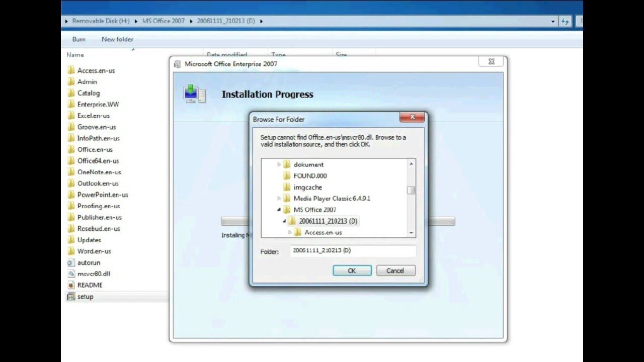Viewport: 644px width, 362px height.
Task: Click the installation progress bar
Action: tap(338, 221)
